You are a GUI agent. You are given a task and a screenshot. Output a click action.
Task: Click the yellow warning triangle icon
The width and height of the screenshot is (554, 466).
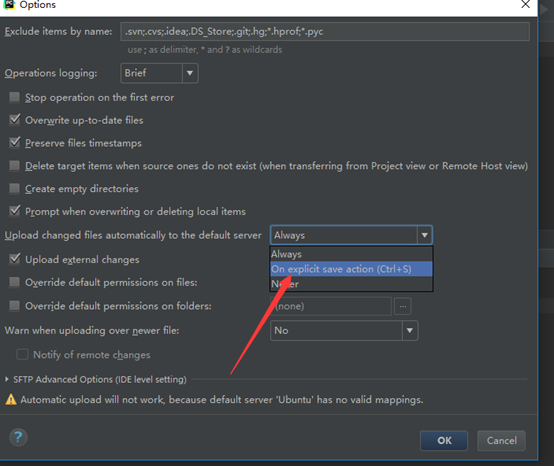[11, 400]
